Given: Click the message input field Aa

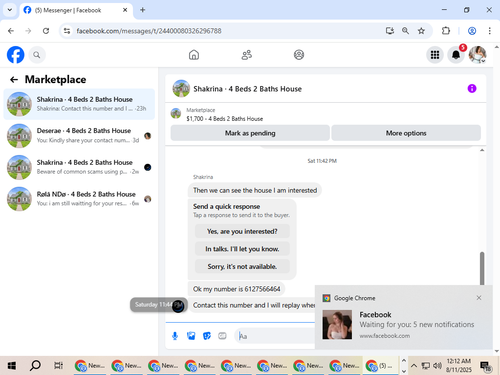Looking at the screenshot, I should pyautogui.click(x=275, y=336).
